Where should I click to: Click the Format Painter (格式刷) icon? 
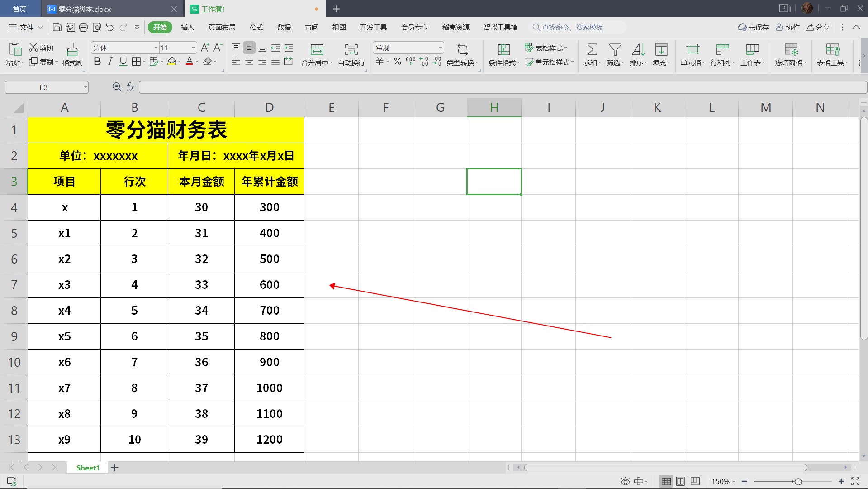(72, 49)
